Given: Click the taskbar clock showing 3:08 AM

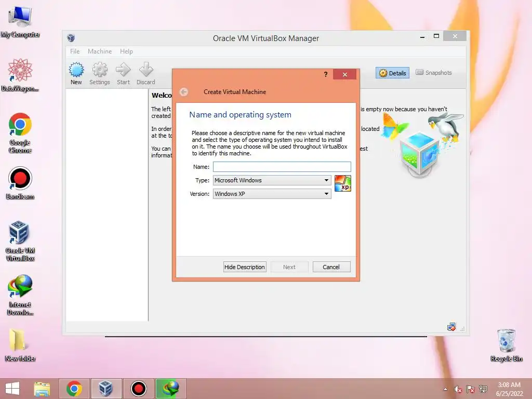Looking at the screenshot, I should point(509,389).
